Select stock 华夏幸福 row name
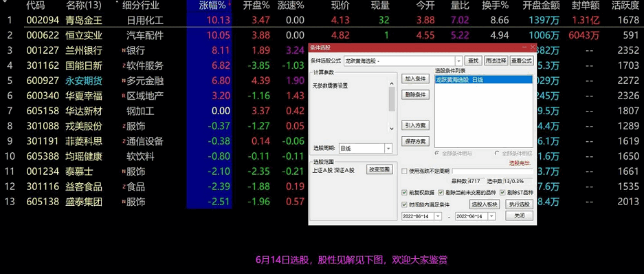 point(84,96)
